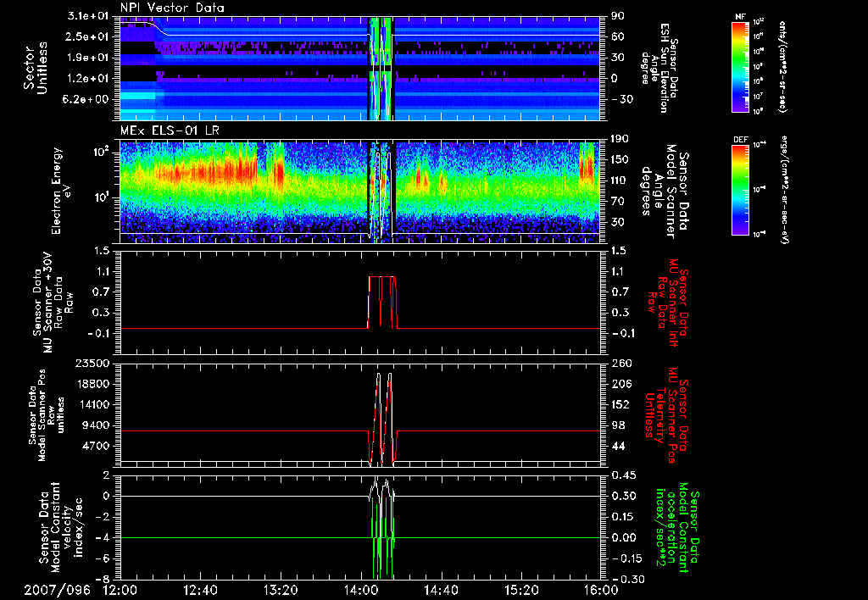Click the ELS electron energy spectrogram

(x=360, y=191)
